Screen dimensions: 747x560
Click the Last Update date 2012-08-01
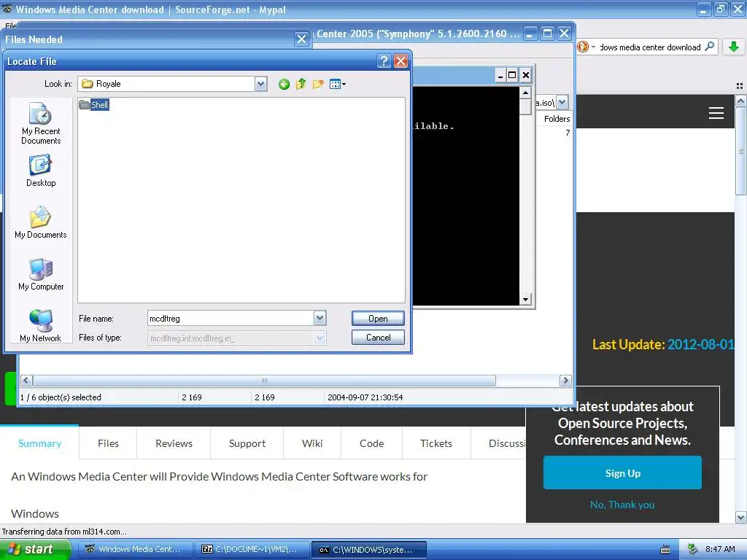[701, 344]
